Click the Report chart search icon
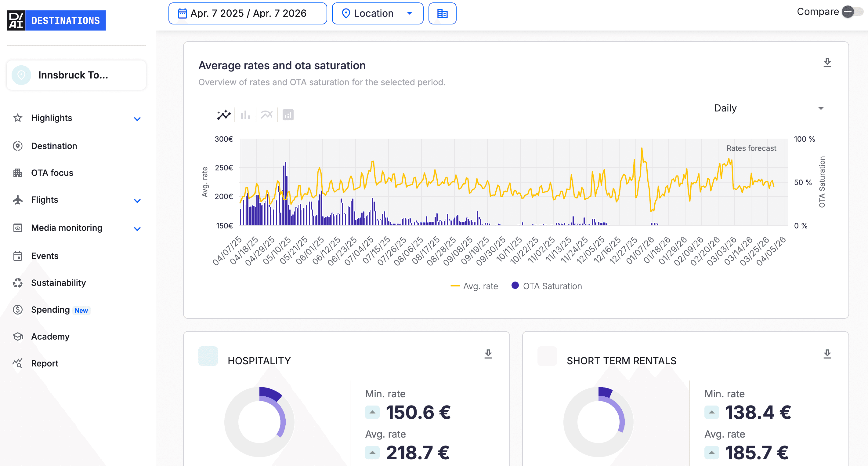Viewport: 868px width, 466px height. pos(17,363)
